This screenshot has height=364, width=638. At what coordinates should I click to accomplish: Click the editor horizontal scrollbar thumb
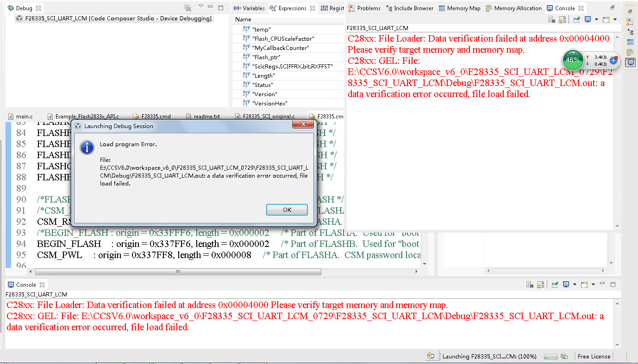pyautogui.click(x=178, y=271)
